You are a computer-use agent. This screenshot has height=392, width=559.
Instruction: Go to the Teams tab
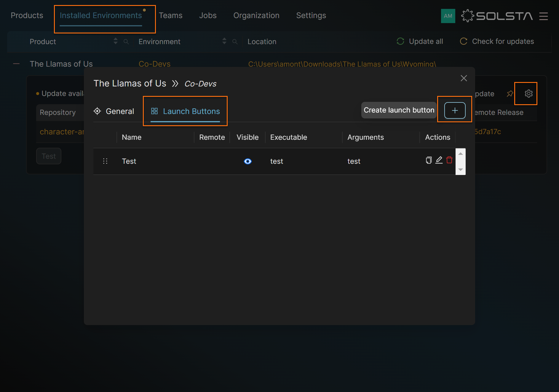coord(171,15)
